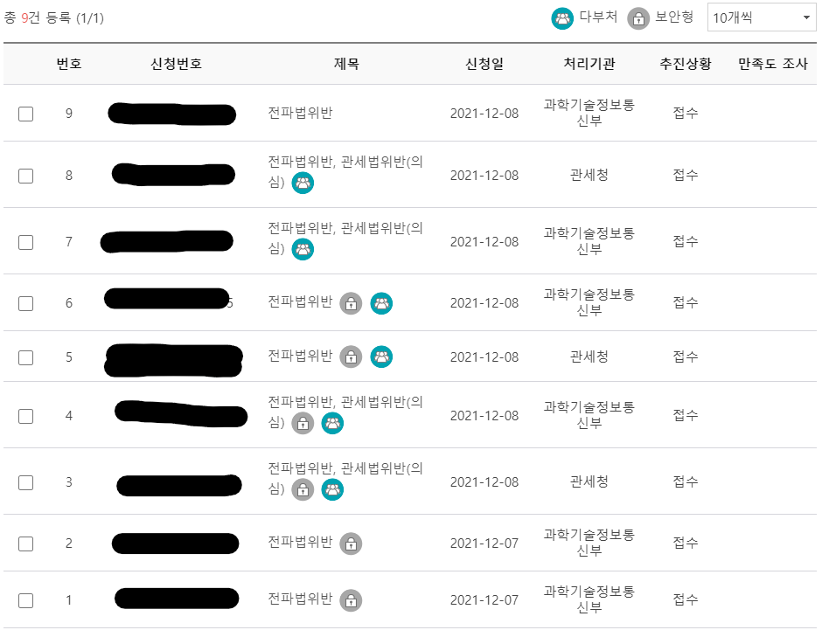Click the lock icon in row 4

click(x=303, y=424)
